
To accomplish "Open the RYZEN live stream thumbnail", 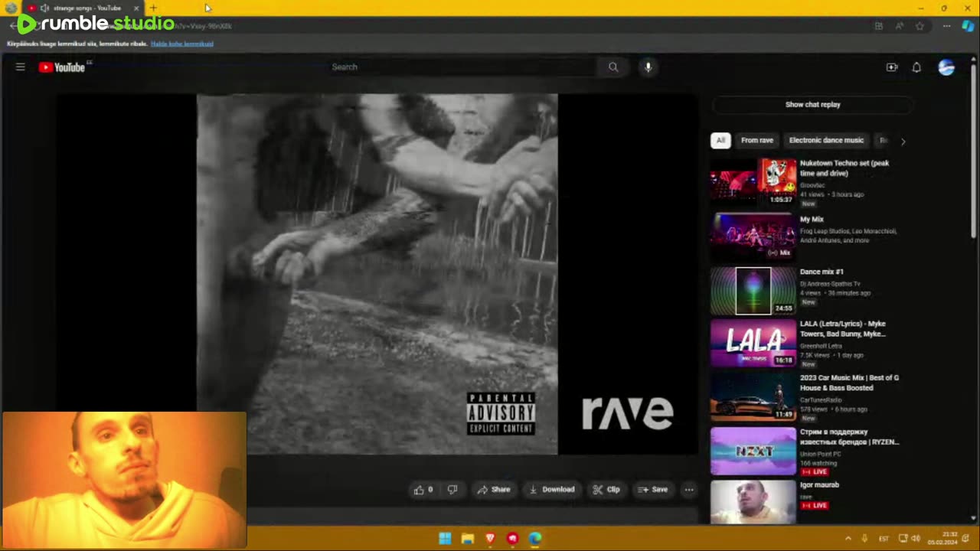I will coord(753,452).
